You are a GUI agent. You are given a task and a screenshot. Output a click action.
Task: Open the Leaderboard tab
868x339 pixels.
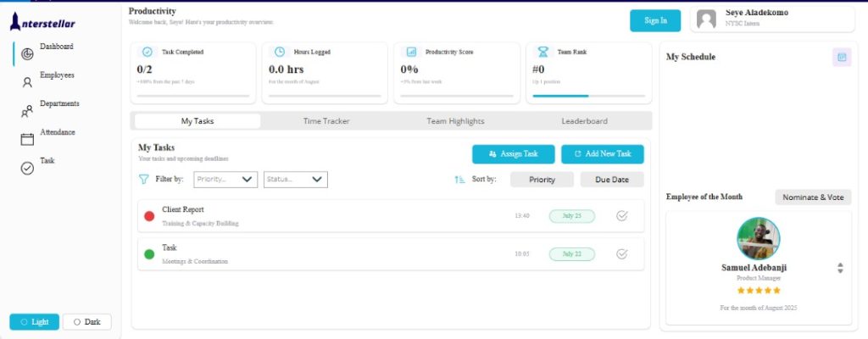pyautogui.click(x=584, y=121)
